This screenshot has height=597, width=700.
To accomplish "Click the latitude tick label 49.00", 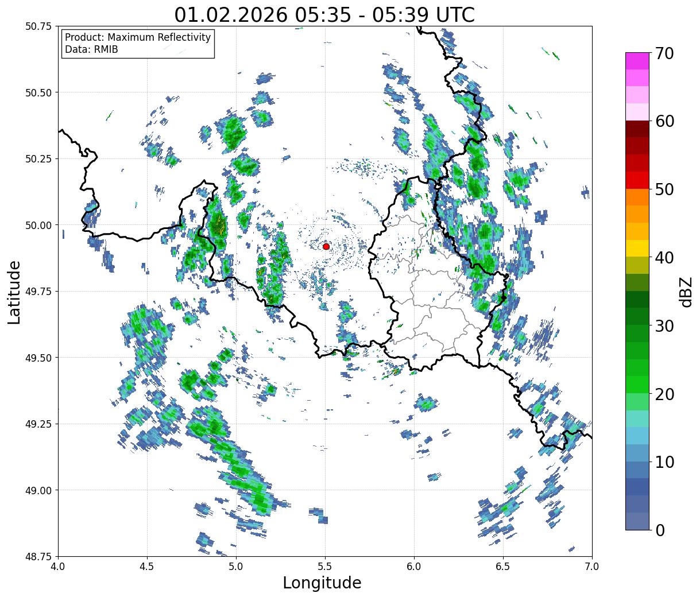I will 38,490.
